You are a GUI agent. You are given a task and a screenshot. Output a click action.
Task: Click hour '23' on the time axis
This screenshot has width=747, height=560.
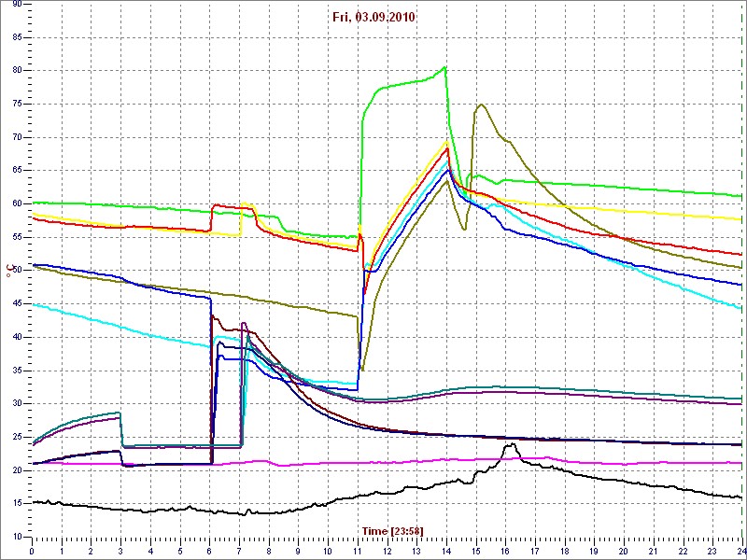coord(712,551)
